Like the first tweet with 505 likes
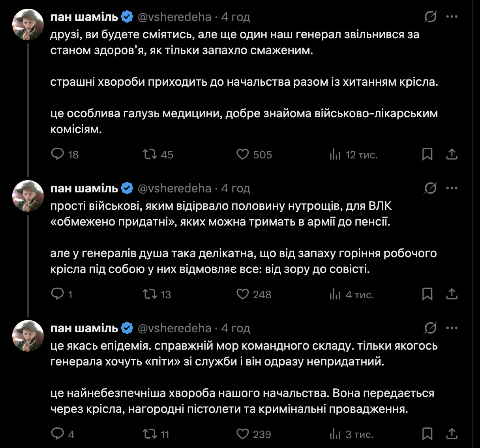The image size is (480, 448). tap(242, 154)
